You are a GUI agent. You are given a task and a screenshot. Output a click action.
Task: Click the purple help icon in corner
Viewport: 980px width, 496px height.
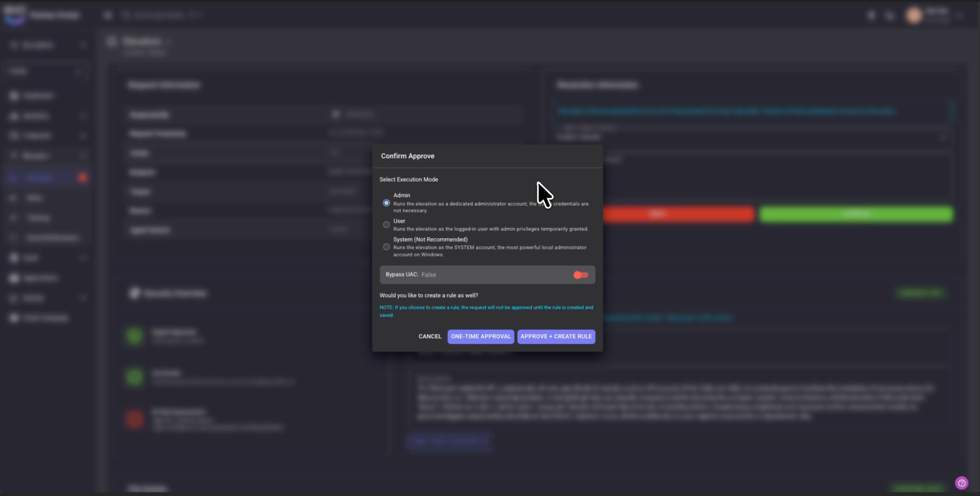961,483
